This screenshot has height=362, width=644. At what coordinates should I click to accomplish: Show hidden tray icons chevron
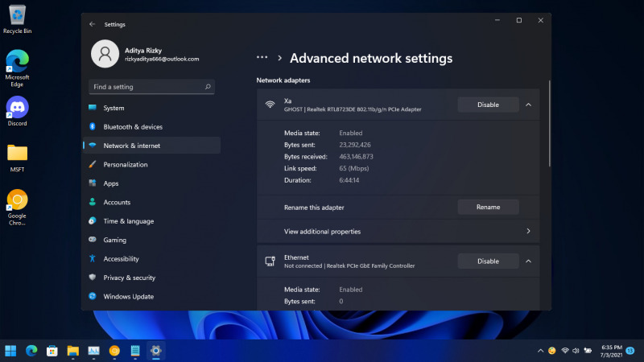(x=540, y=351)
